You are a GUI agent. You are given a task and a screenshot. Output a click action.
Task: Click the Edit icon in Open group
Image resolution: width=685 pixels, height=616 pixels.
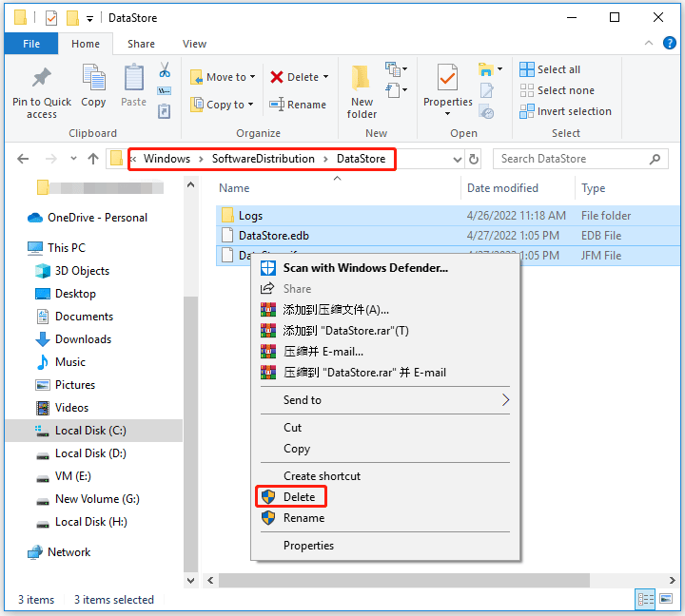[x=486, y=90]
